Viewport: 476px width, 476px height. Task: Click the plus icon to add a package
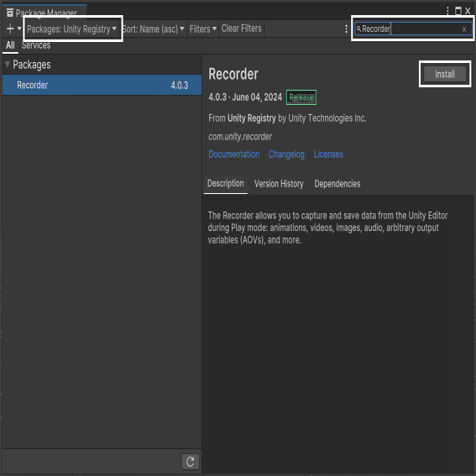[x=10, y=29]
